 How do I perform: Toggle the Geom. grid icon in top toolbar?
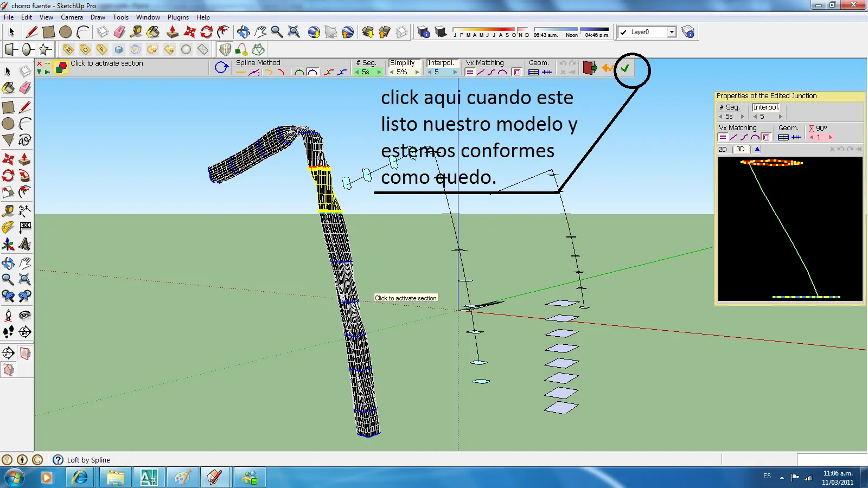point(533,72)
